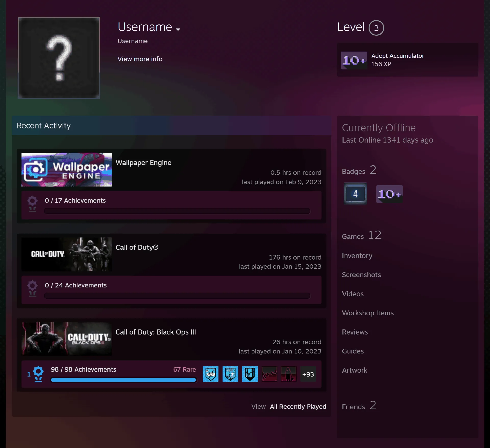Click the +93 more achievements tile
The image size is (490, 448).
(308, 374)
